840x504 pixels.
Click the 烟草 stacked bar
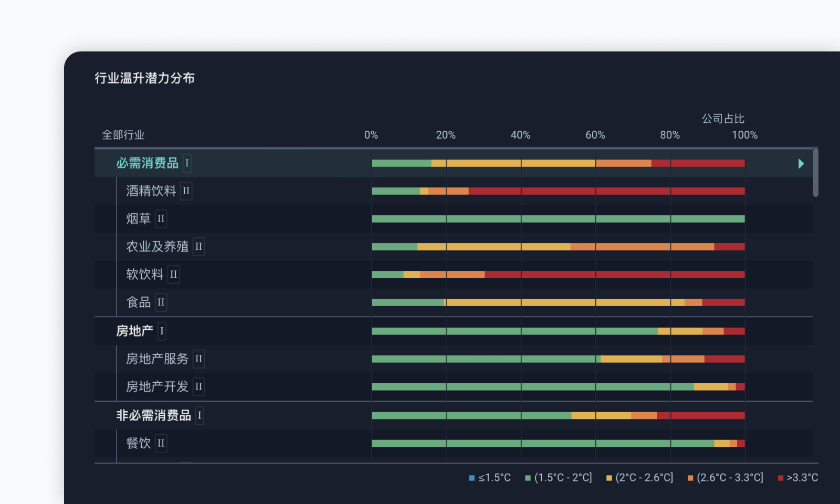pyautogui.click(x=558, y=219)
